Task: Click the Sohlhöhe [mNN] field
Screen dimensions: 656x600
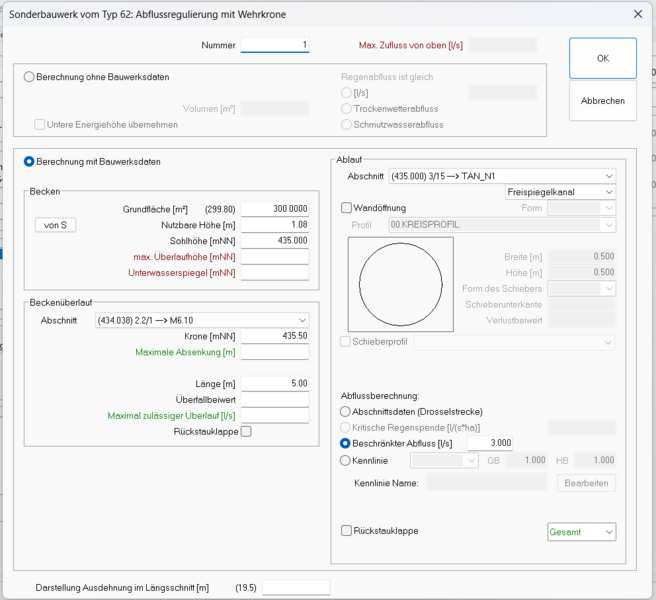Action: tap(275, 241)
